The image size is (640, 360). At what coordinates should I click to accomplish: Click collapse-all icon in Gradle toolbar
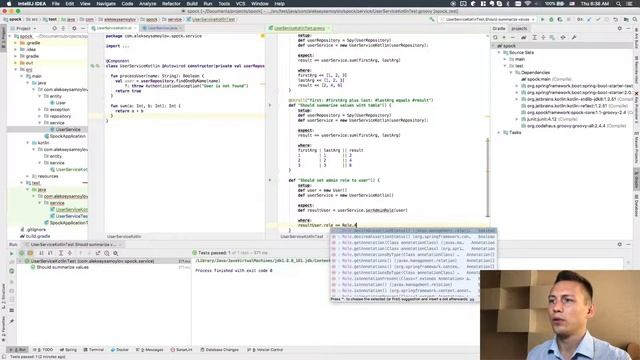pos(543,38)
